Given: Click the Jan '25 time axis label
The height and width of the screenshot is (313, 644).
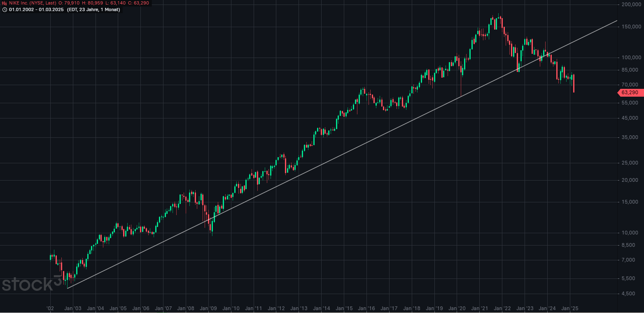Looking at the screenshot, I should 570,308.
